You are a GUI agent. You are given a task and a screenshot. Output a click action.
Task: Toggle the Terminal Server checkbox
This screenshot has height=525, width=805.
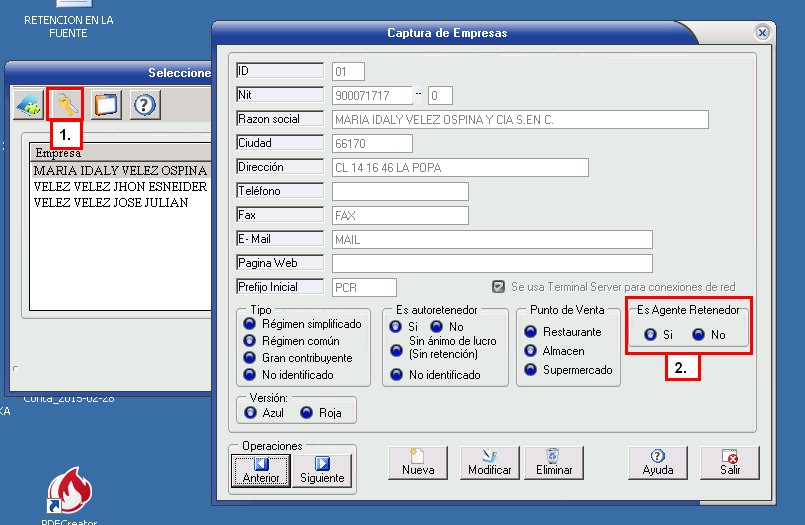click(x=498, y=287)
